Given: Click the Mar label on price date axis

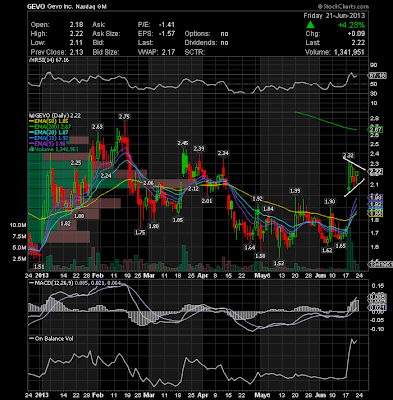Looking at the screenshot, I should click(149, 276).
